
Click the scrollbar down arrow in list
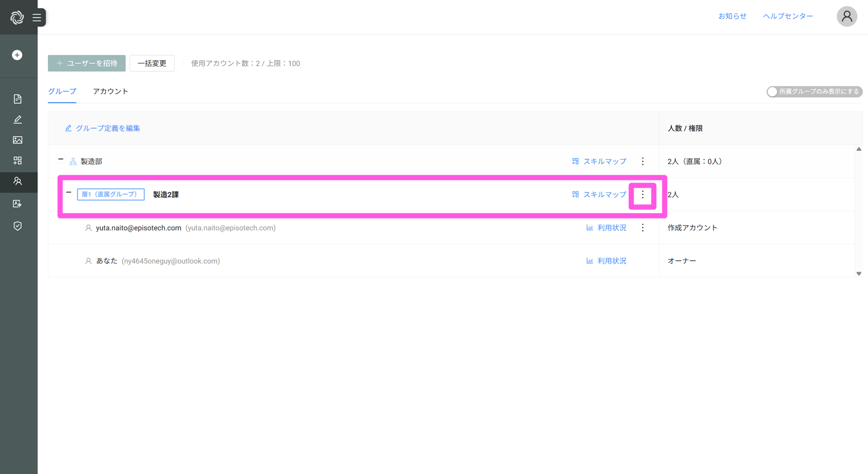pos(858,274)
